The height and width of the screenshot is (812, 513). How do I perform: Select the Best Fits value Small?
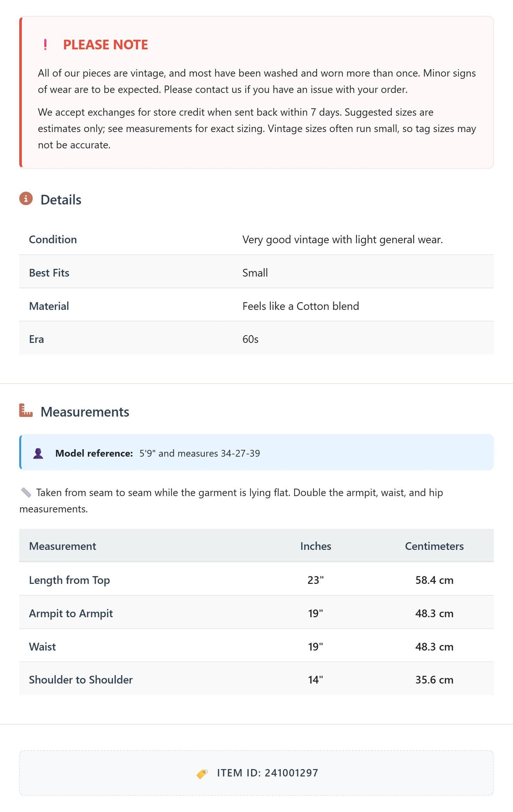tap(255, 273)
